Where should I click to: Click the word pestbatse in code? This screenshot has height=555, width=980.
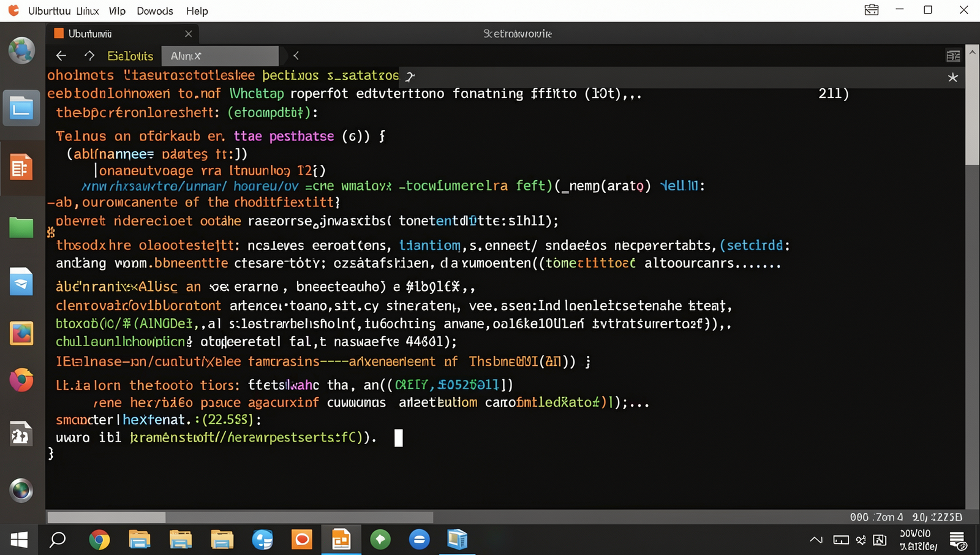coord(302,136)
